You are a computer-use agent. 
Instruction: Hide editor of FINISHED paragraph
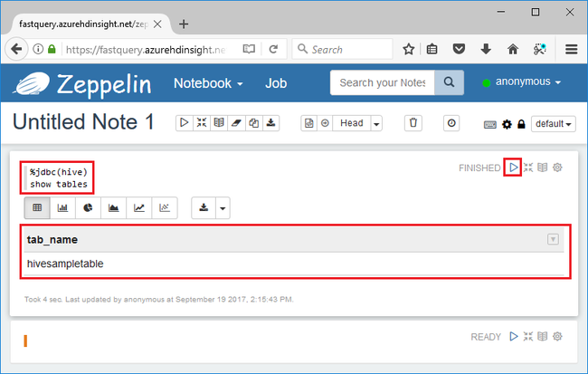click(x=528, y=168)
